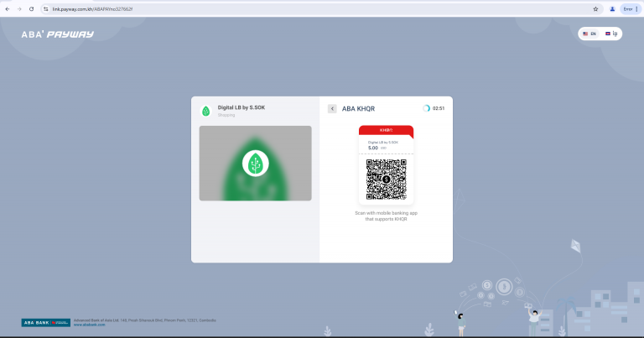Open the Error browser menu button
The height and width of the screenshot is (338, 644).
tap(631, 9)
